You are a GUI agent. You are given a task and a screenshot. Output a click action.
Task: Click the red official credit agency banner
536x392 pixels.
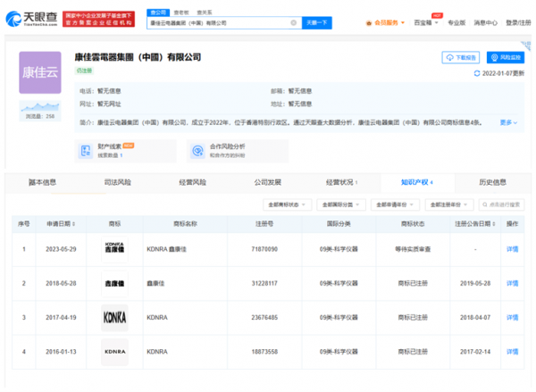(98, 19)
